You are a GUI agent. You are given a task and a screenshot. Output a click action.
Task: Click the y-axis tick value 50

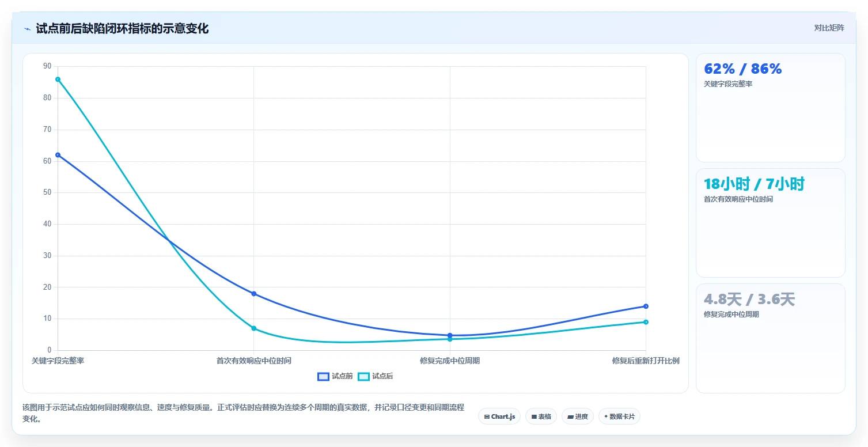tap(47, 192)
